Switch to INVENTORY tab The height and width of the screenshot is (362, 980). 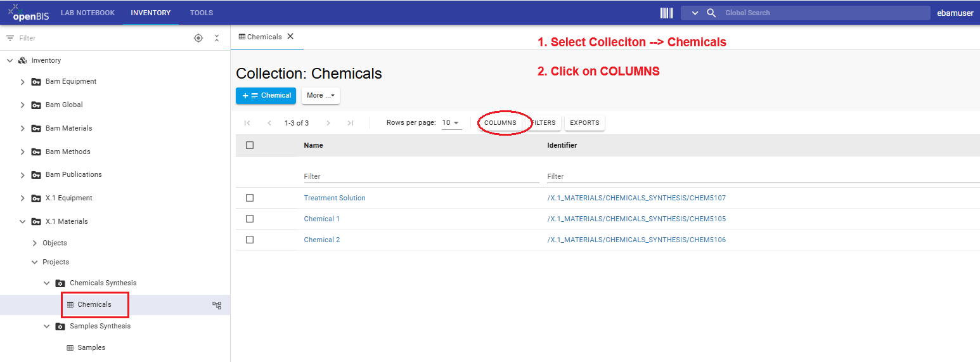point(151,13)
